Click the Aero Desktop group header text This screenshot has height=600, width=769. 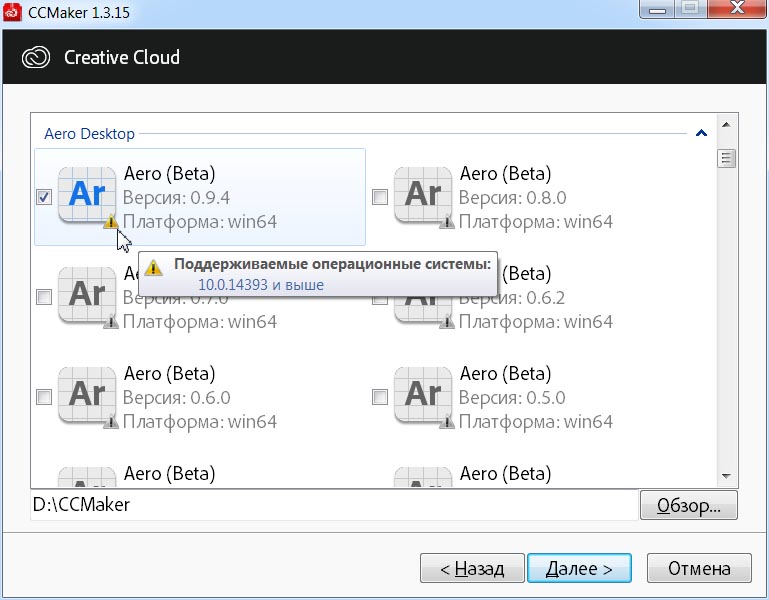pyautogui.click(x=89, y=133)
